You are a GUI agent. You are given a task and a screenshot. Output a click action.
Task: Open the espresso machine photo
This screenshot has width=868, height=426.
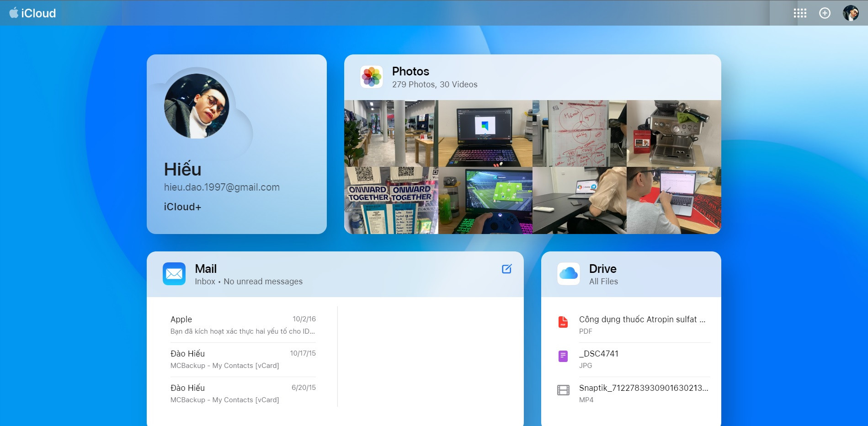click(674, 133)
